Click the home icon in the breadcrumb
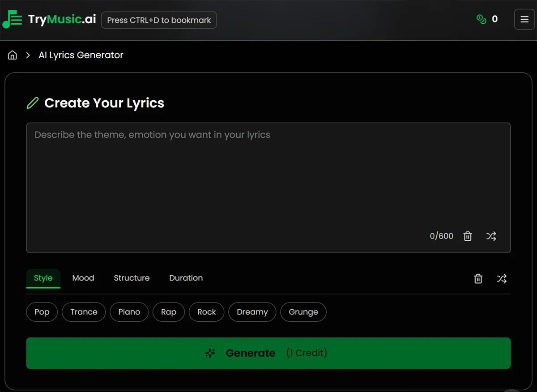 (12, 55)
